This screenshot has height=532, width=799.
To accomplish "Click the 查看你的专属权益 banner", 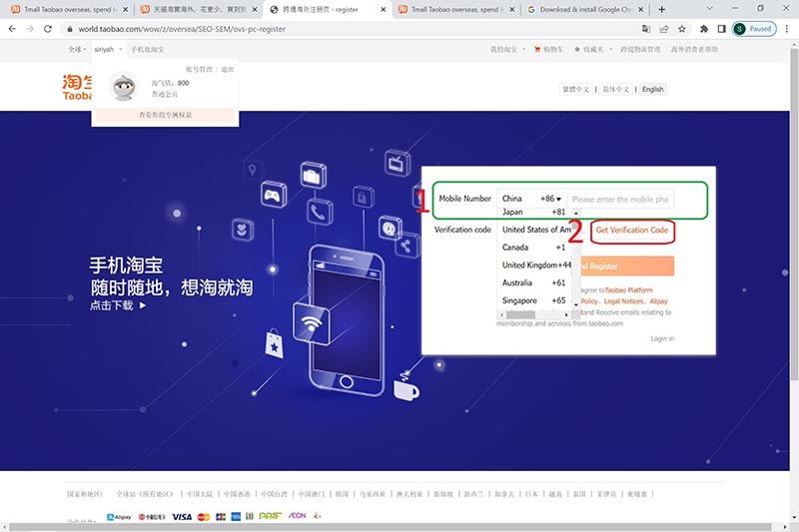I will click(x=165, y=115).
